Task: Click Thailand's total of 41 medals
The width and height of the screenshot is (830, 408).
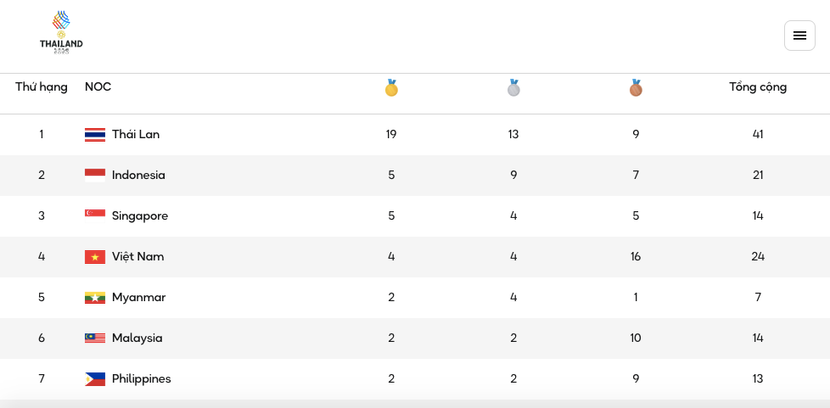Action: [x=757, y=135]
